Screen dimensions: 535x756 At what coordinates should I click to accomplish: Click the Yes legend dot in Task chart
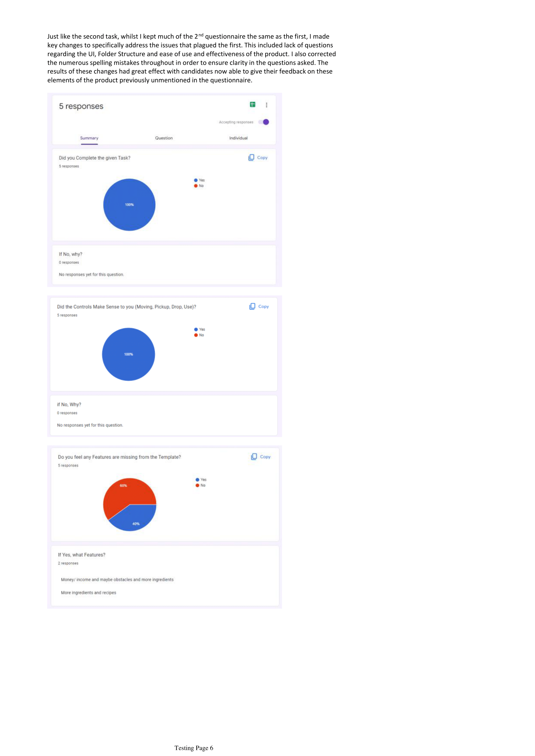point(196,180)
